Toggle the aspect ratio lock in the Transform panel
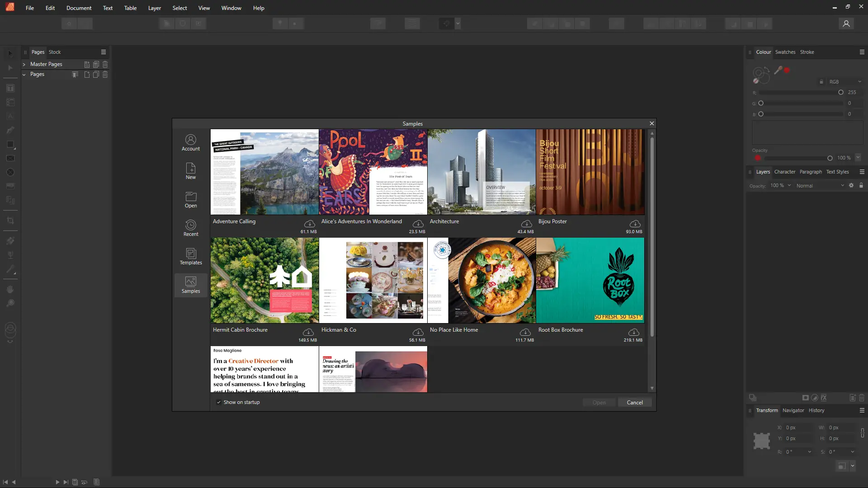This screenshot has height=488, width=868. [x=863, y=433]
